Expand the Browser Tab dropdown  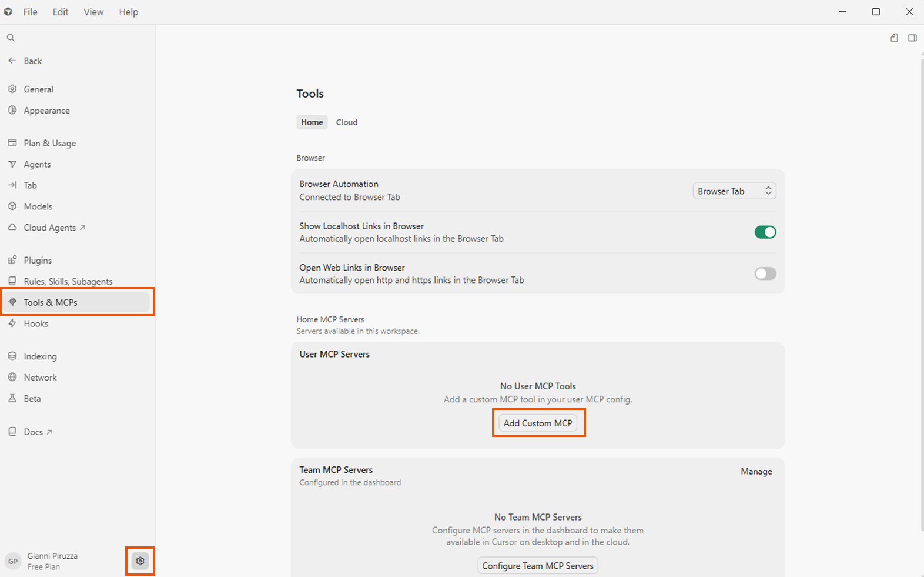pos(734,191)
